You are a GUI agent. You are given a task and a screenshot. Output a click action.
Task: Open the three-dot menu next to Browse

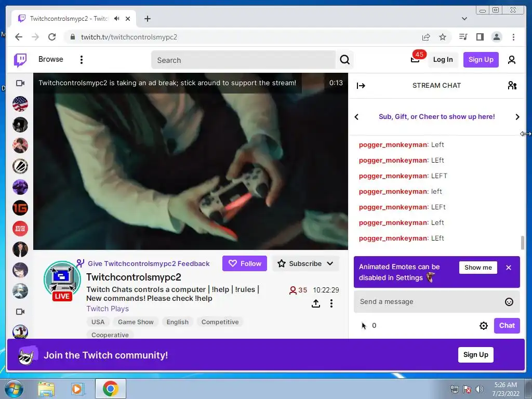coord(82,60)
